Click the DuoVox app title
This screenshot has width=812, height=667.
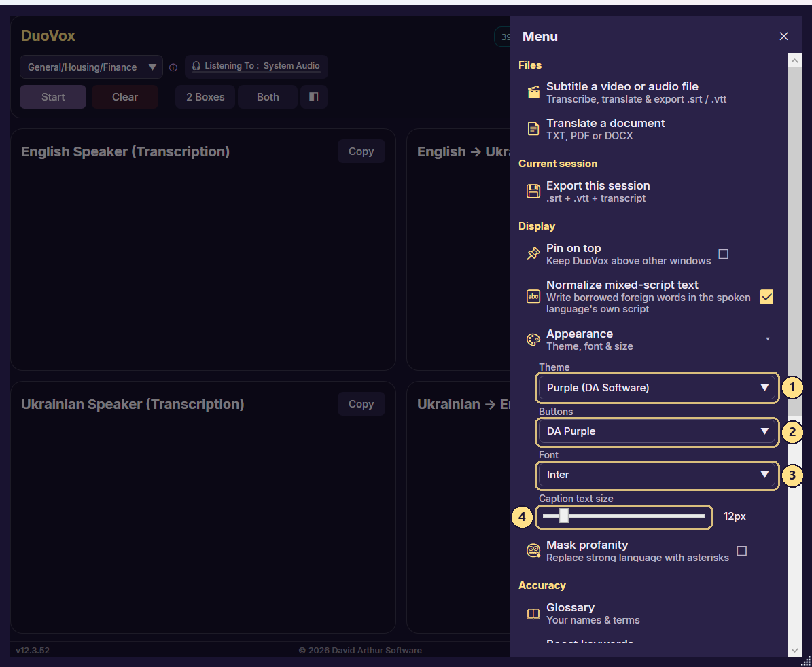(48, 36)
